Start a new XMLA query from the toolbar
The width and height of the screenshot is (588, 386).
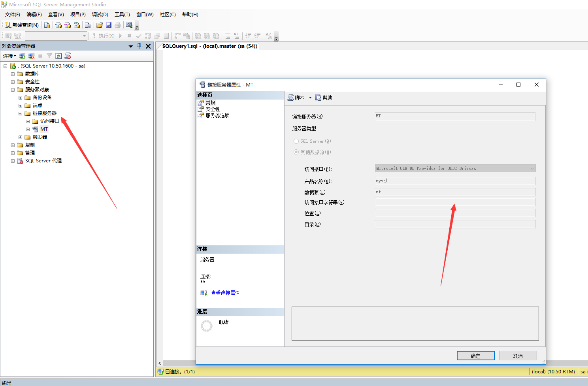tap(77, 25)
